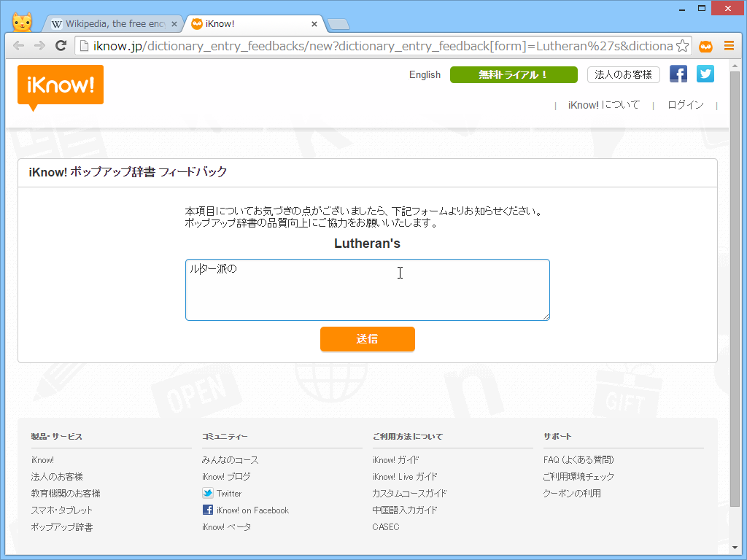Click the iKnow! owl extension icon
Screen dimensions: 747x560
[x=705, y=45]
